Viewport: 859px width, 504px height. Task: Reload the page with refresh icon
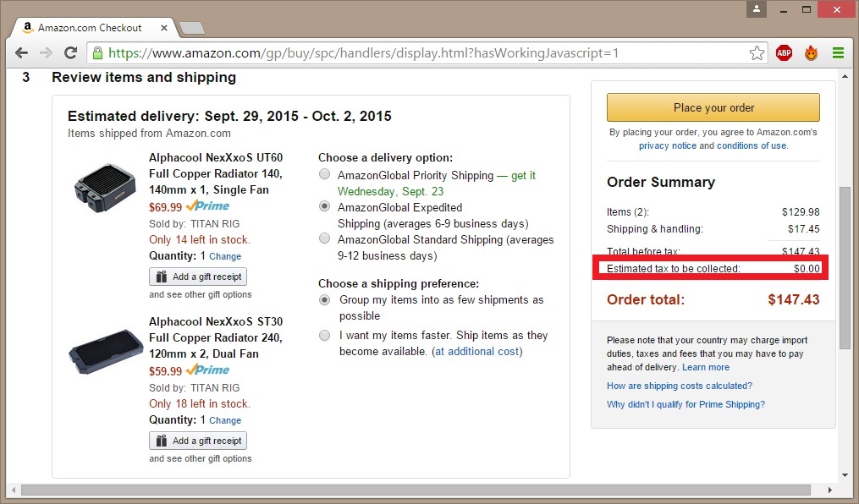point(71,53)
